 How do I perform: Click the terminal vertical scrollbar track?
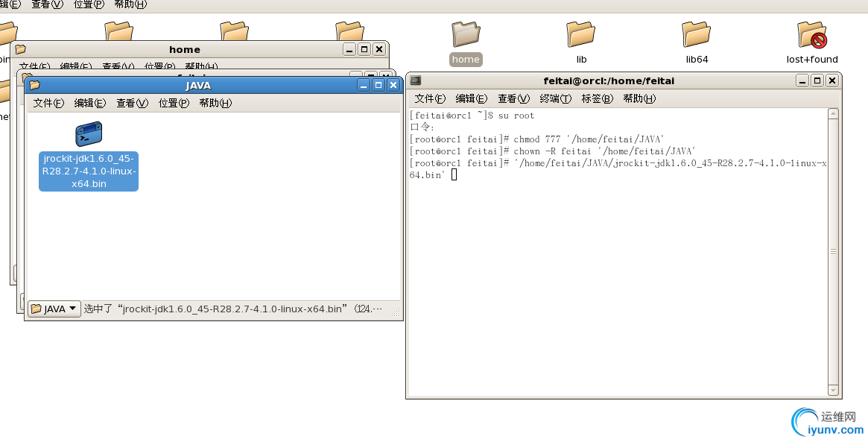(x=833, y=252)
